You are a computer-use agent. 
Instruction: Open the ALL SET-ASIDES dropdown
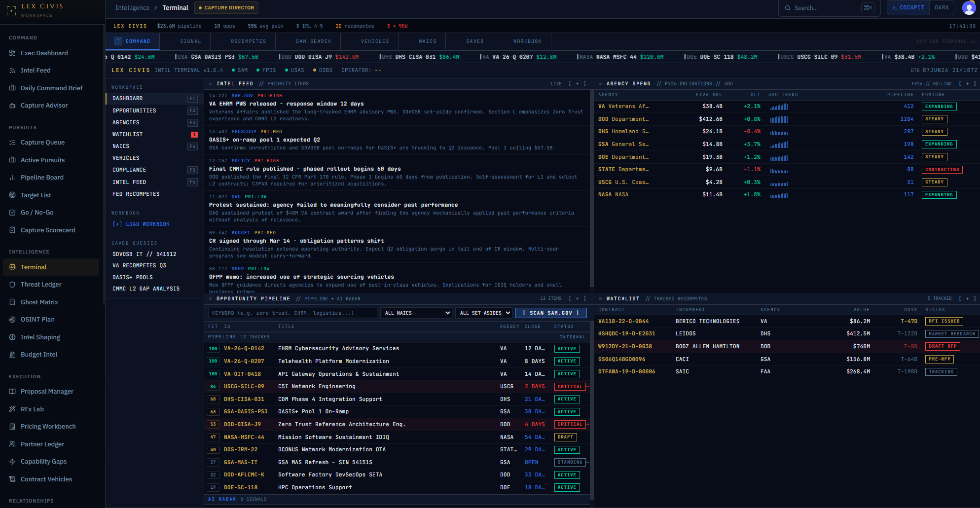(x=484, y=313)
